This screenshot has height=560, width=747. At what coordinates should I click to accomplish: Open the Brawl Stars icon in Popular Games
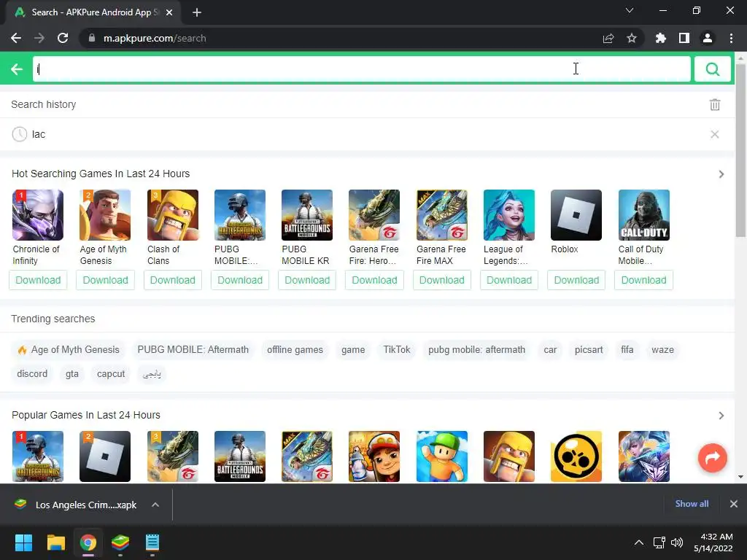(576, 456)
